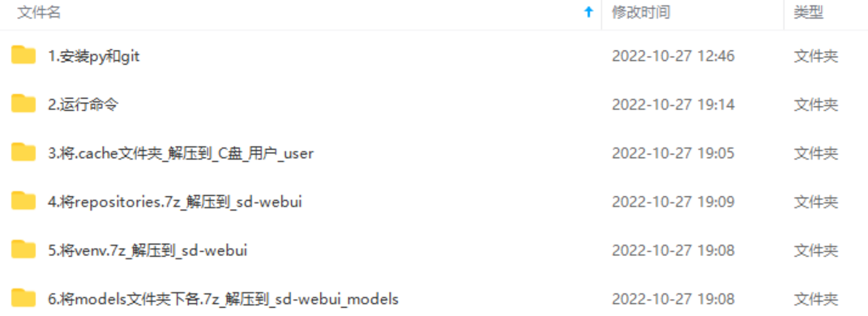Sort list by 类型 column
868x316 pixels.
809,13
